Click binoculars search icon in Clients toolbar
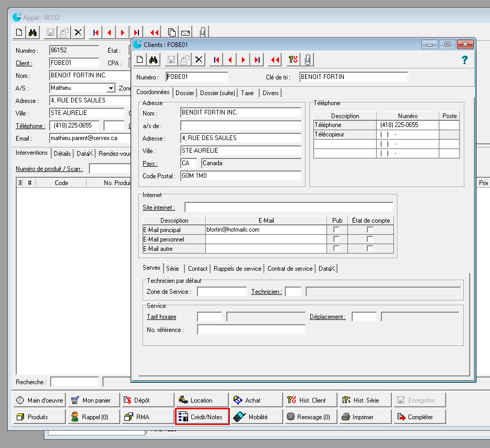This screenshot has width=490, height=448. [154, 60]
